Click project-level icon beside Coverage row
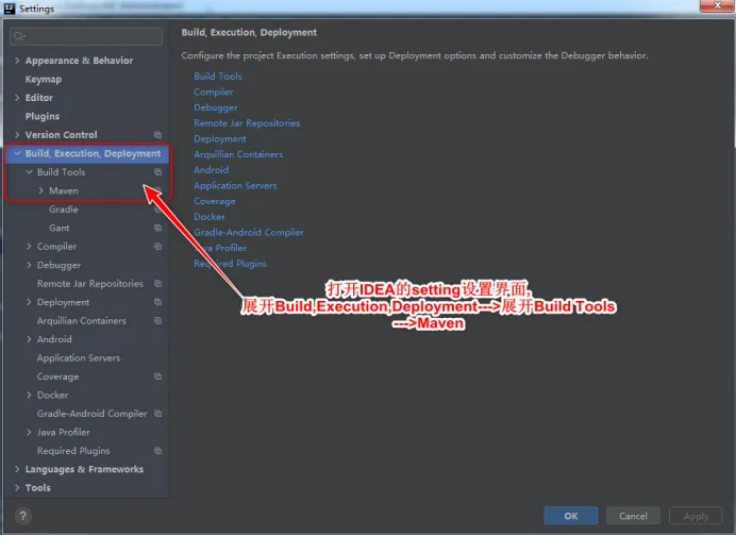Screen dimensions: 737x537 tap(158, 377)
